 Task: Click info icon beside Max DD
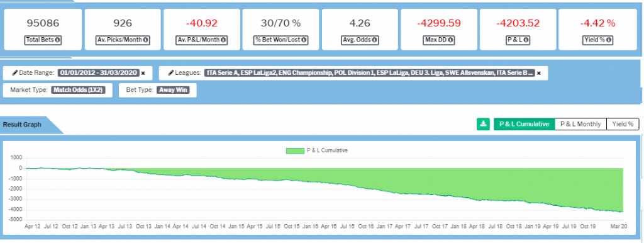coord(450,40)
